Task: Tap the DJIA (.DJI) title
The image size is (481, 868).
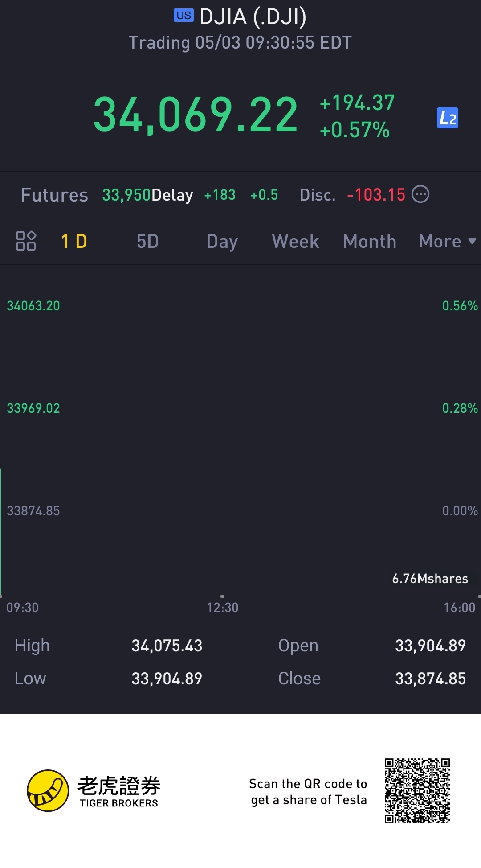Action: [x=253, y=17]
